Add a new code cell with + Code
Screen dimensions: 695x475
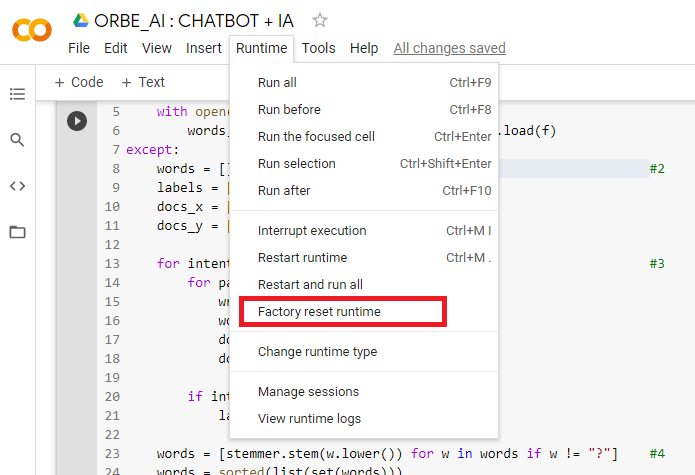[x=79, y=82]
